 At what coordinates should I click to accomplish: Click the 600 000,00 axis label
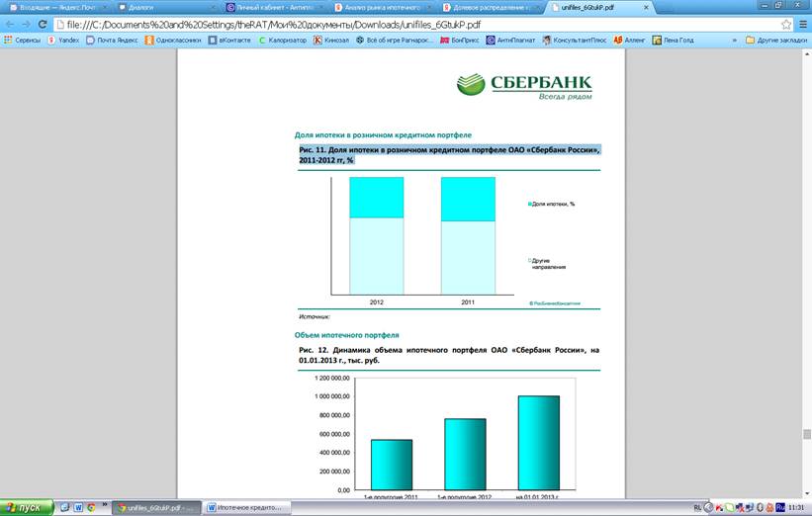click(334, 434)
